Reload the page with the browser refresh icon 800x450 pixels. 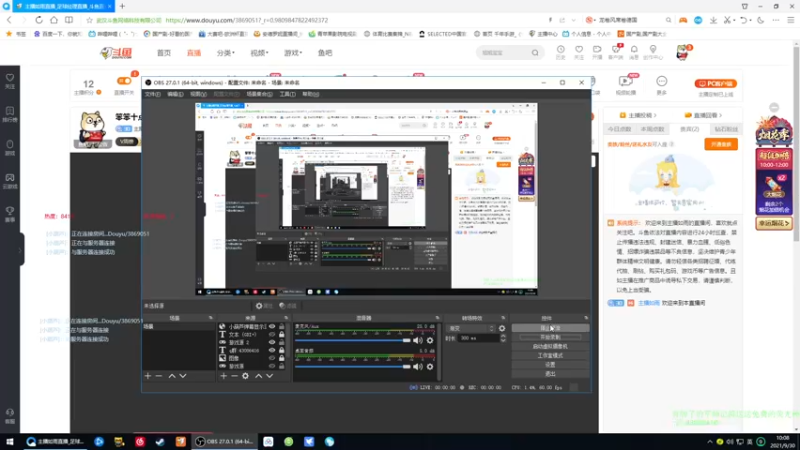(39, 20)
